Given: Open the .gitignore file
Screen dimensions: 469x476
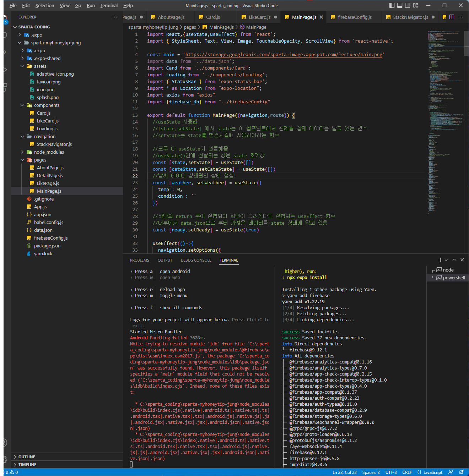Looking at the screenshot, I should pos(44,199).
